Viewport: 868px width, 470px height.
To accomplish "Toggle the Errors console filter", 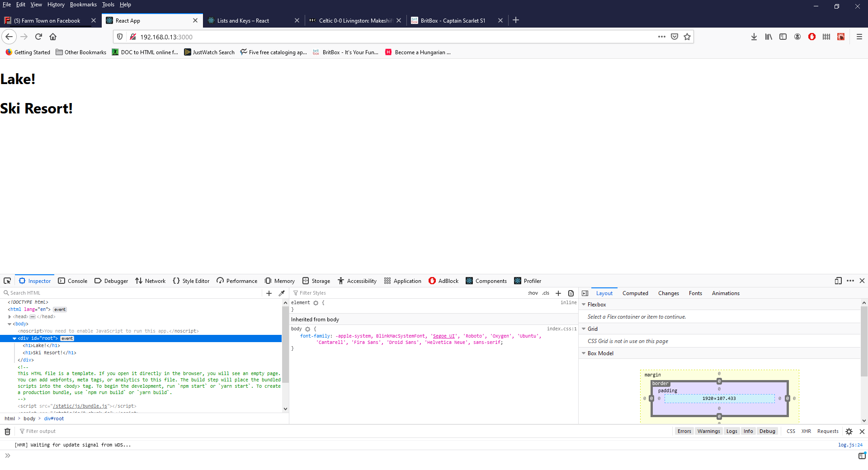I will pyautogui.click(x=684, y=431).
